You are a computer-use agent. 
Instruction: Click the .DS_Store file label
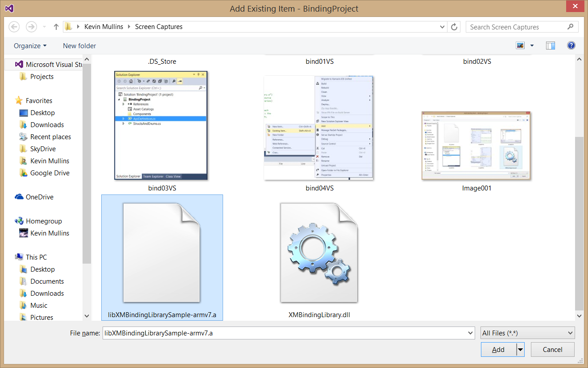[x=162, y=62]
